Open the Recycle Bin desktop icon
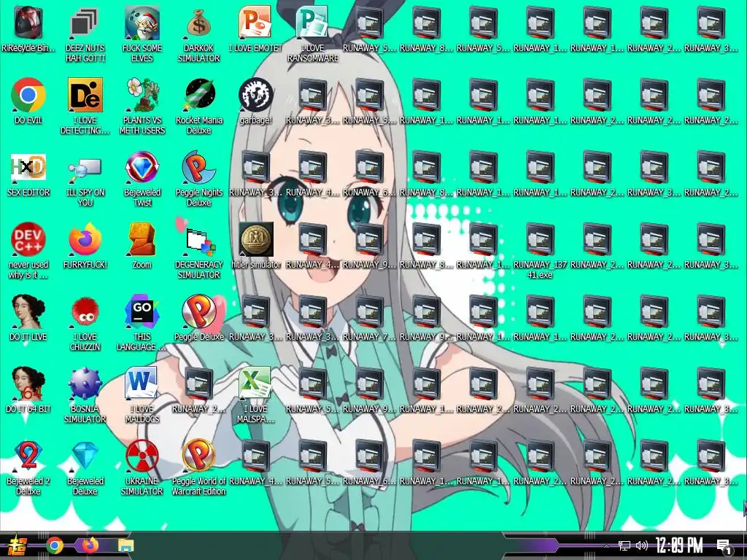The width and height of the screenshot is (747, 560). click(x=28, y=23)
